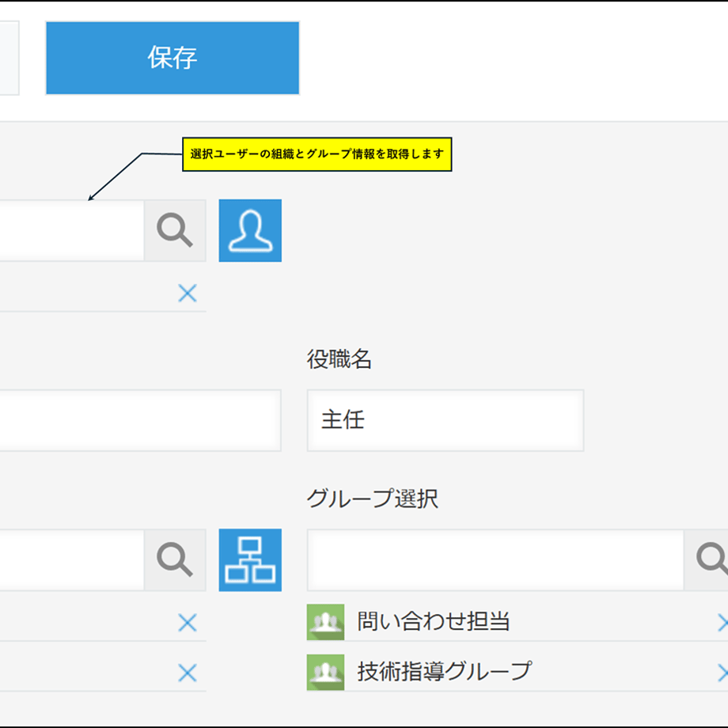
Task: Click the input field left of 役職名
Action: pos(140,421)
